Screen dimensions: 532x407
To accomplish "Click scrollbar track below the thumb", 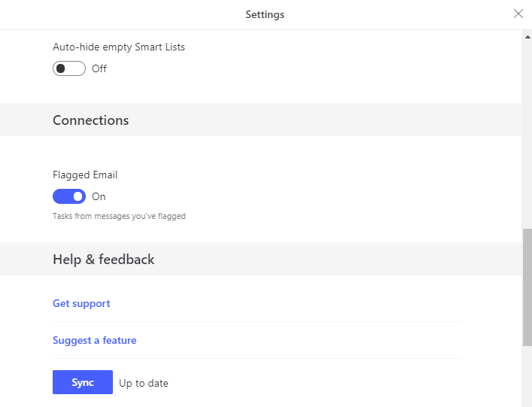I will pos(527,376).
